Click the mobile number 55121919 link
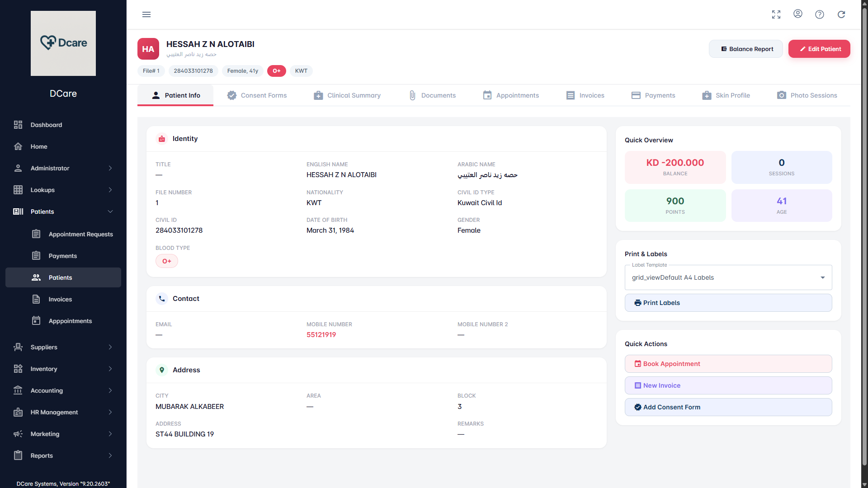 pyautogui.click(x=321, y=335)
